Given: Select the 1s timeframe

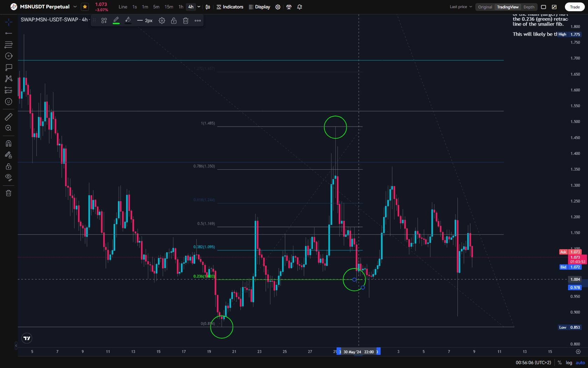Looking at the screenshot, I should point(135,7).
